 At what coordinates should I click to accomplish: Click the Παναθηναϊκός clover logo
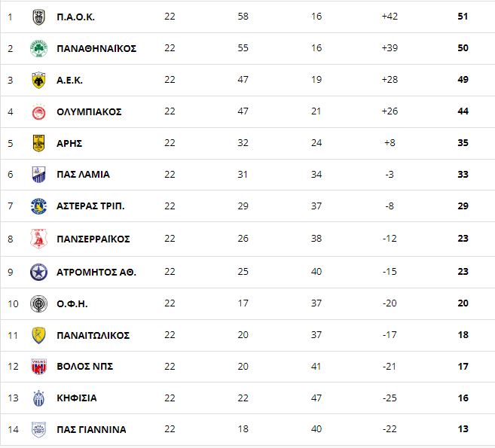(39, 49)
